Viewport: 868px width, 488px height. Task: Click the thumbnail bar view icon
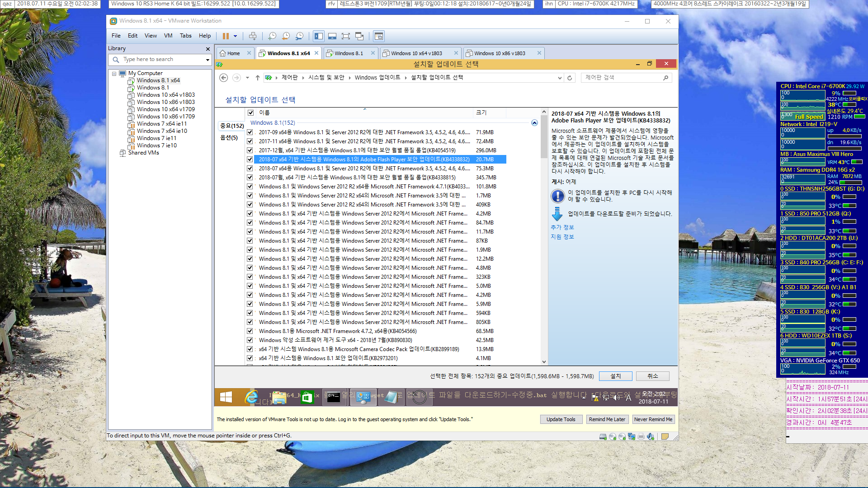[x=332, y=36]
